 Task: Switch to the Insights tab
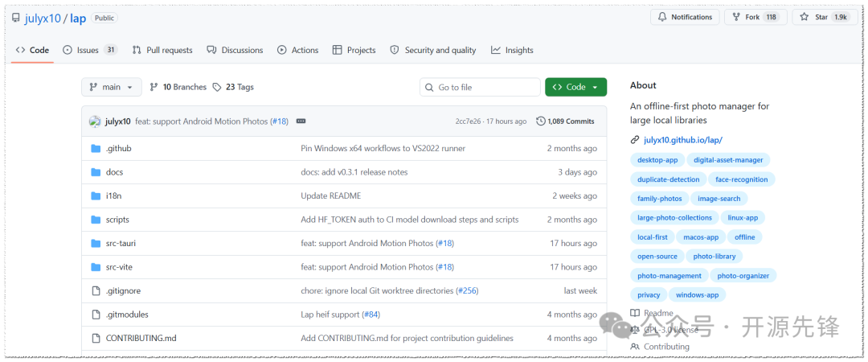click(x=512, y=50)
